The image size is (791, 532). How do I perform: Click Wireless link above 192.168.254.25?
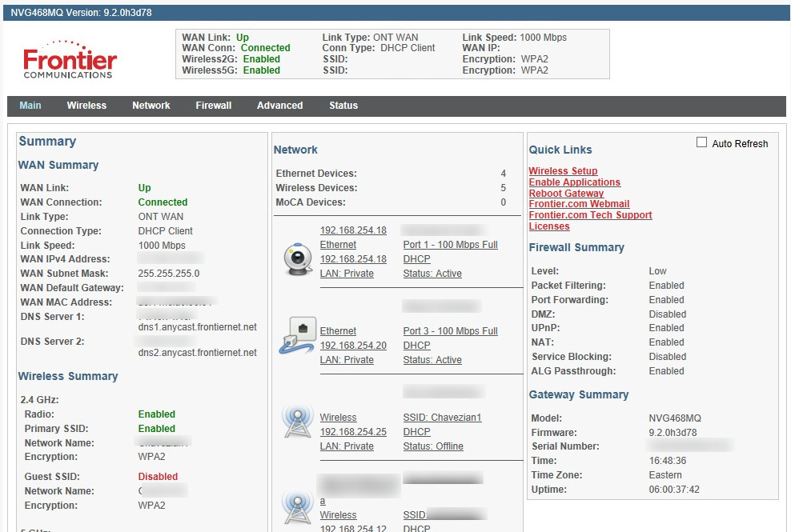pos(338,418)
